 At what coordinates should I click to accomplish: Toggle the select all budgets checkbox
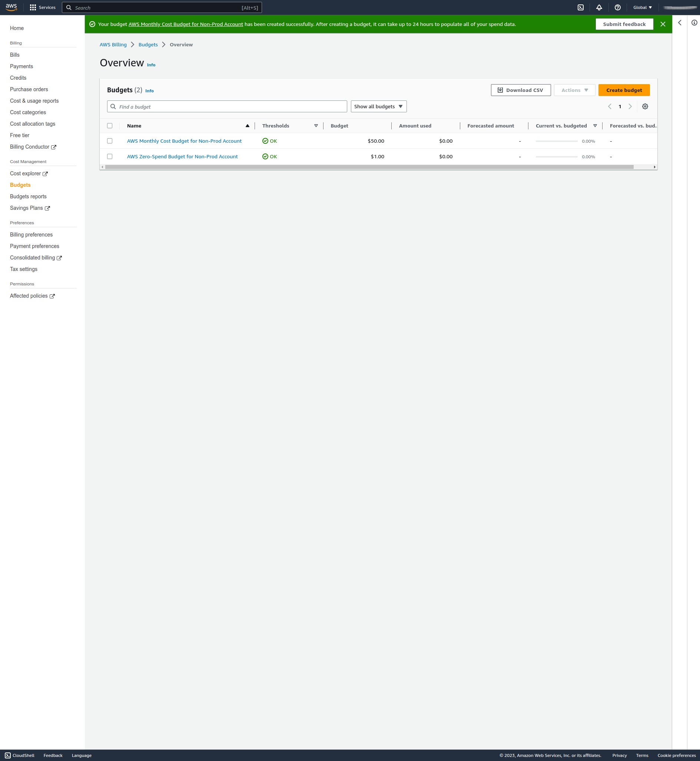point(110,126)
